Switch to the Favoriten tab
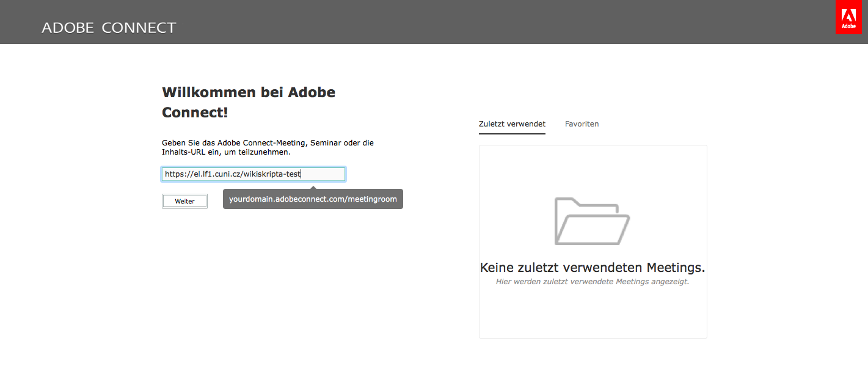 582,123
